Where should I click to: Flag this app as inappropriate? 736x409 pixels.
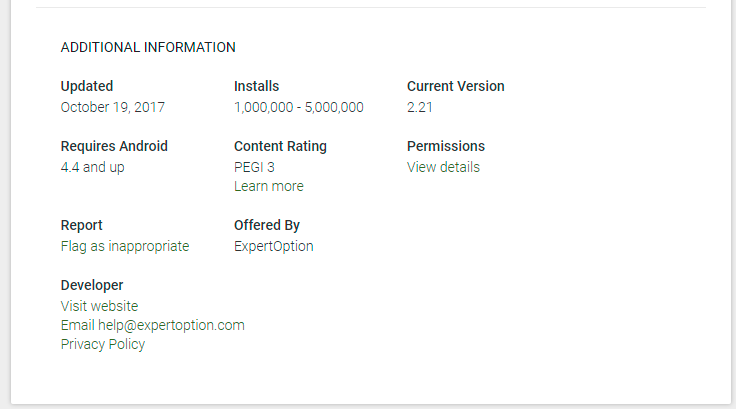(125, 247)
